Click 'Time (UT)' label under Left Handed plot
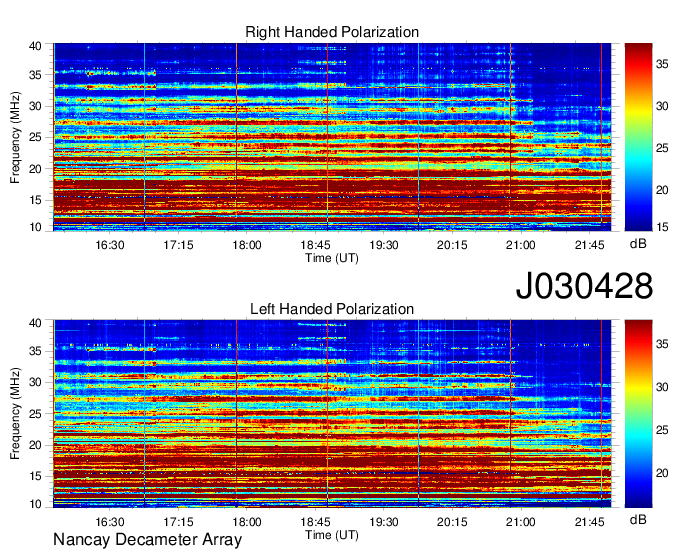 click(x=332, y=535)
